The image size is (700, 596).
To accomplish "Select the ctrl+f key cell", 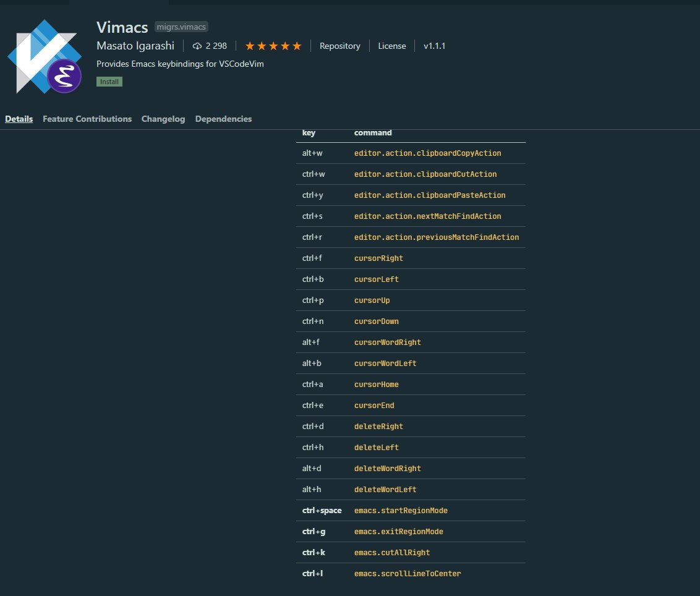I will point(312,258).
